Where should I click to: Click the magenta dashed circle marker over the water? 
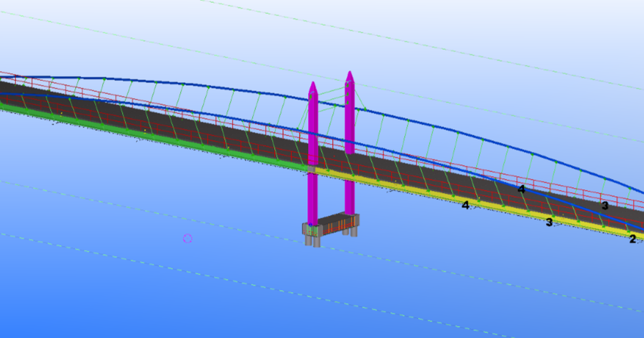point(187,237)
